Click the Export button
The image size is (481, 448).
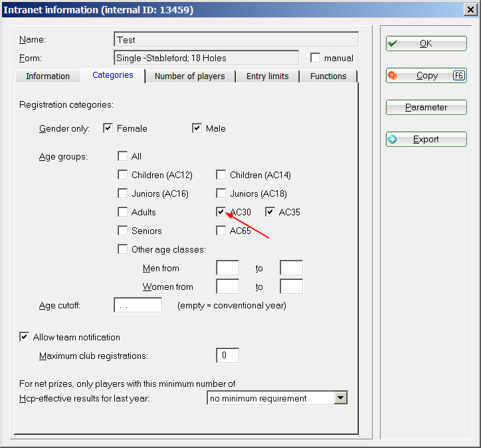[426, 140]
